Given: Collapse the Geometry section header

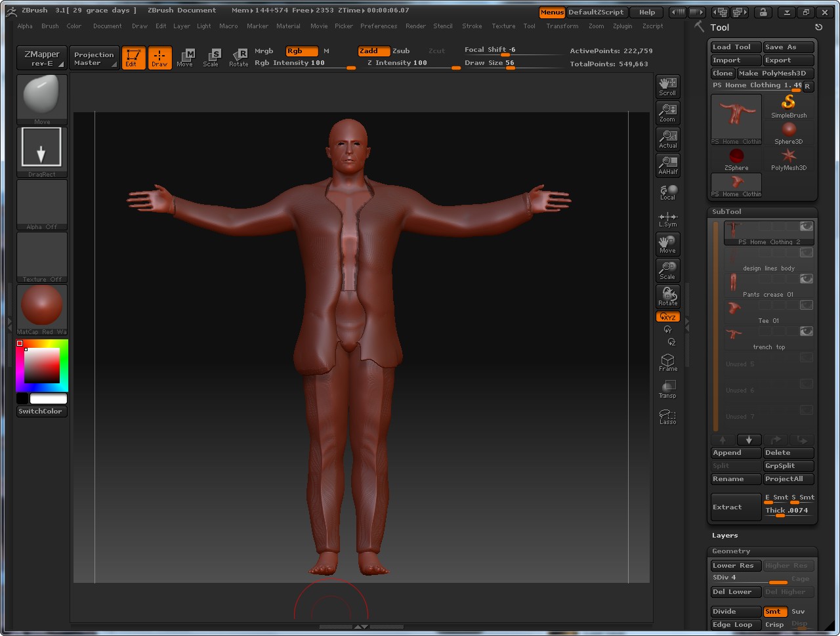Looking at the screenshot, I should pyautogui.click(x=731, y=551).
